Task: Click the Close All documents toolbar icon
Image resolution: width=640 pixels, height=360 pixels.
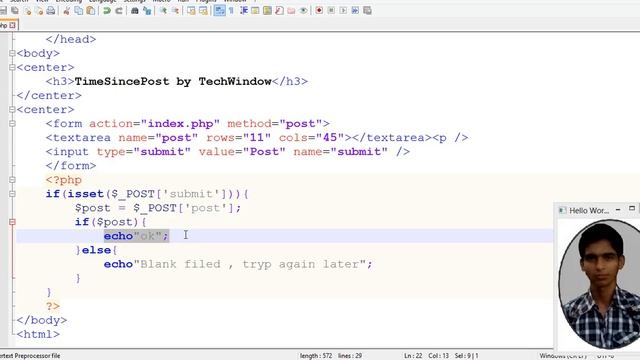Action: point(39,11)
